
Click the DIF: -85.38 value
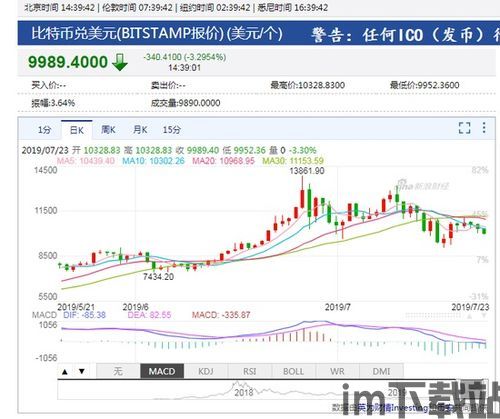point(84,315)
